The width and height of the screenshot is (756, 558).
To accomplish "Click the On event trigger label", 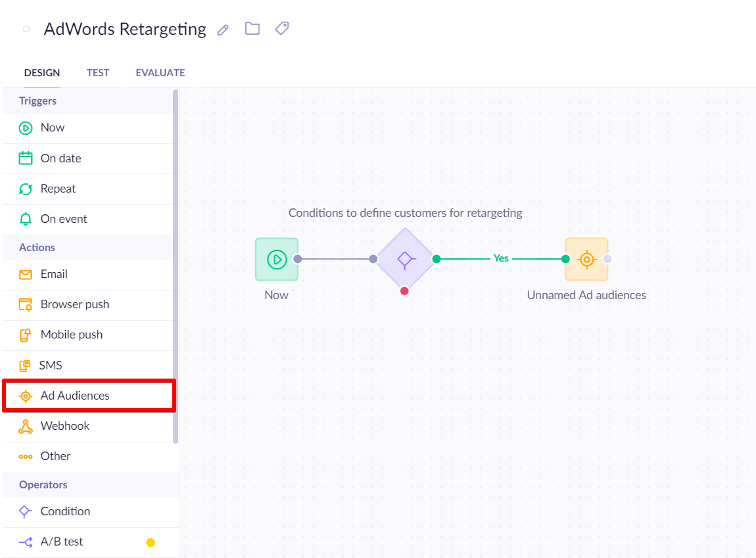I will 64,220.
